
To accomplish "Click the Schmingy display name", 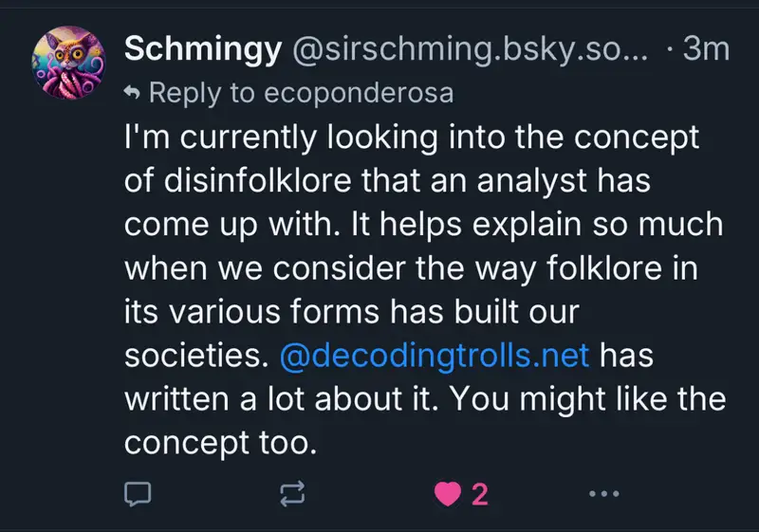I will tap(203, 50).
